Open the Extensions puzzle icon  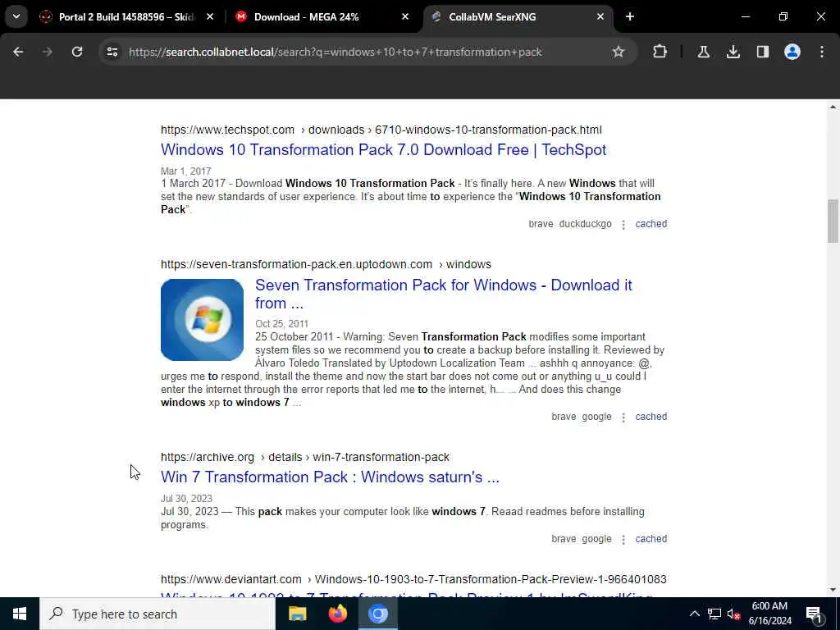click(x=660, y=52)
